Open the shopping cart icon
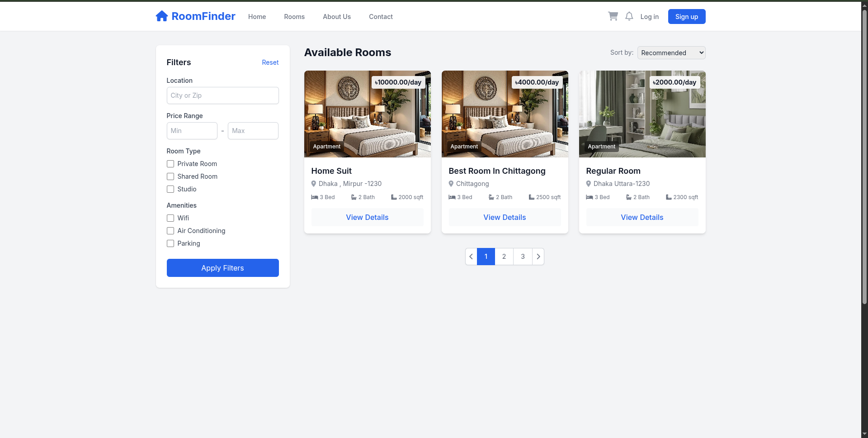The width and height of the screenshot is (868, 438). click(x=613, y=16)
